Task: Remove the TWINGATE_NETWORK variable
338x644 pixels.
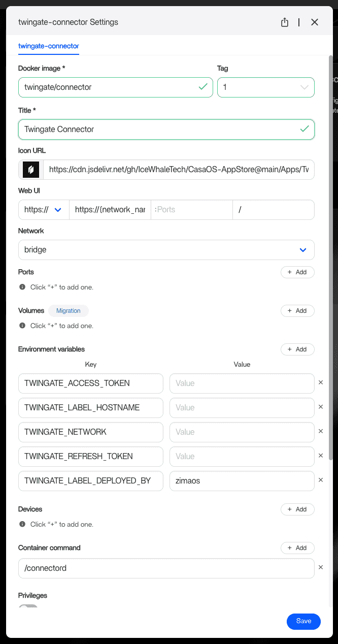Action: (x=321, y=431)
